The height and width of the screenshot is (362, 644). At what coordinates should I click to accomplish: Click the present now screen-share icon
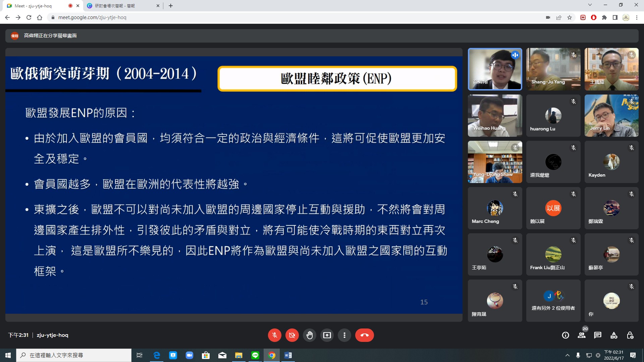point(327,335)
